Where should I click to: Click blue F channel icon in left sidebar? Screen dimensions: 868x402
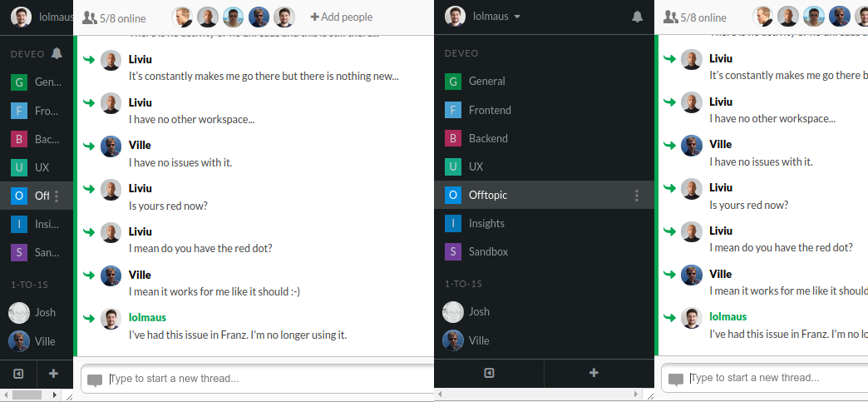19,111
